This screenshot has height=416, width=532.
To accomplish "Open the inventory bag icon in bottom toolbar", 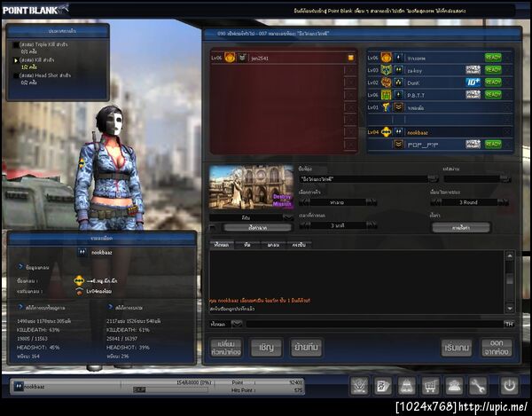I will tap(407, 386).
